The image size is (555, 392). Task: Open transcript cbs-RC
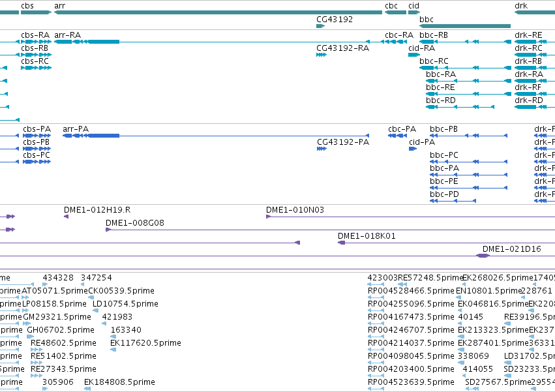coord(36,68)
